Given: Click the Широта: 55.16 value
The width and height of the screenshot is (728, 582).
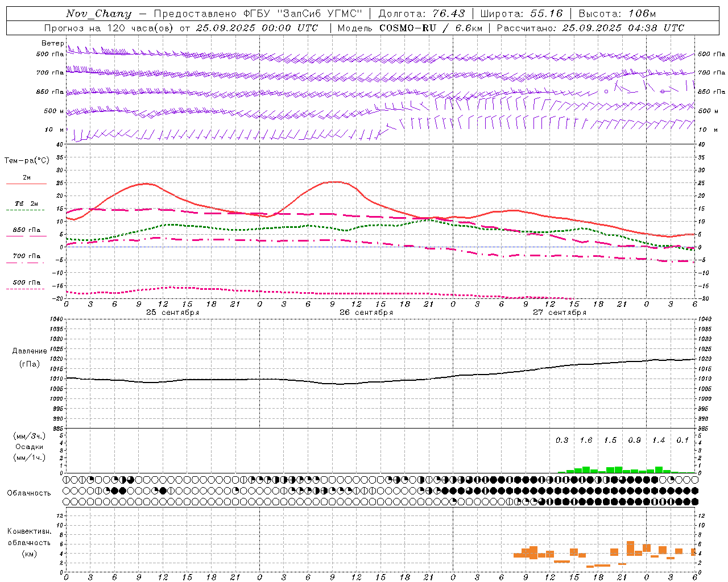Looking at the screenshot, I should coord(522,14).
